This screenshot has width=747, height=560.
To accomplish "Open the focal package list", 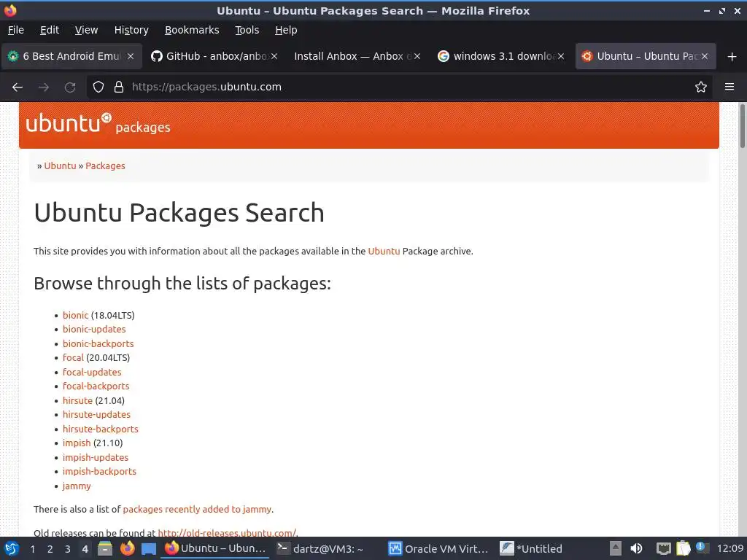I will coord(73,357).
